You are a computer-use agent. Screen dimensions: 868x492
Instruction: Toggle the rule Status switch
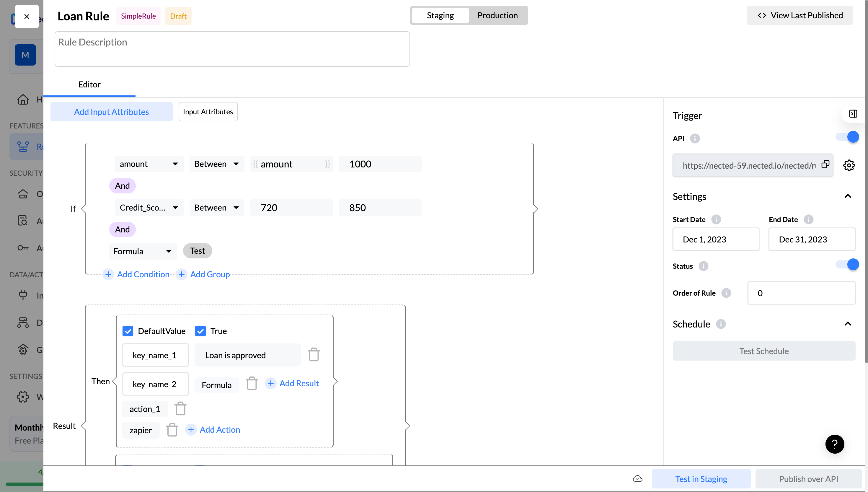click(847, 265)
